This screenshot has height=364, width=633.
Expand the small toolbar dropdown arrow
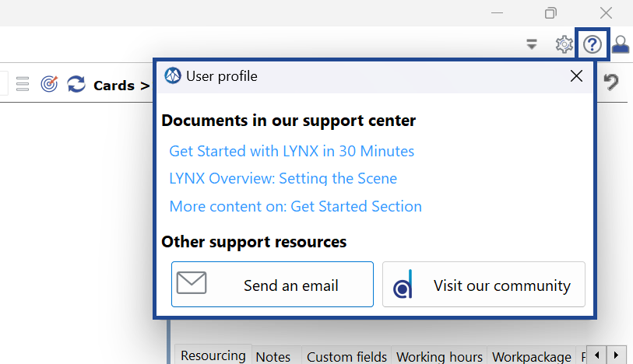[532, 44]
